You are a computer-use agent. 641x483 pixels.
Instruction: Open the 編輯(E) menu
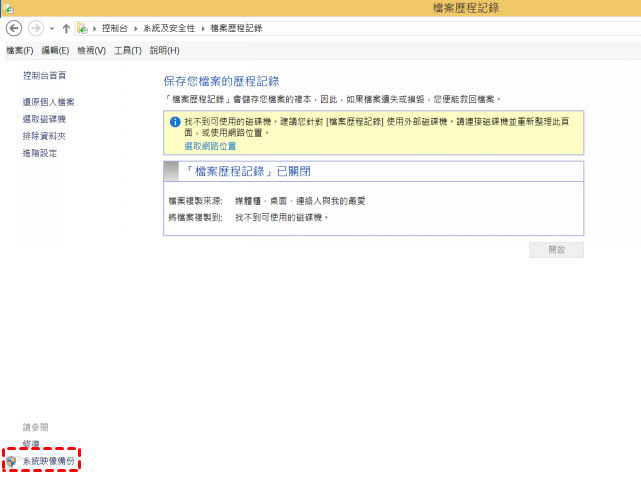(55, 51)
